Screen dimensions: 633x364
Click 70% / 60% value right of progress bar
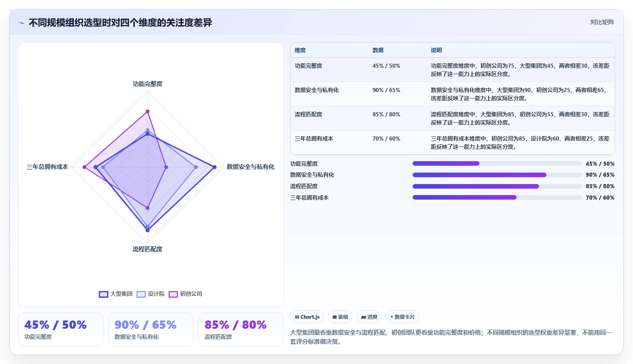point(600,198)
